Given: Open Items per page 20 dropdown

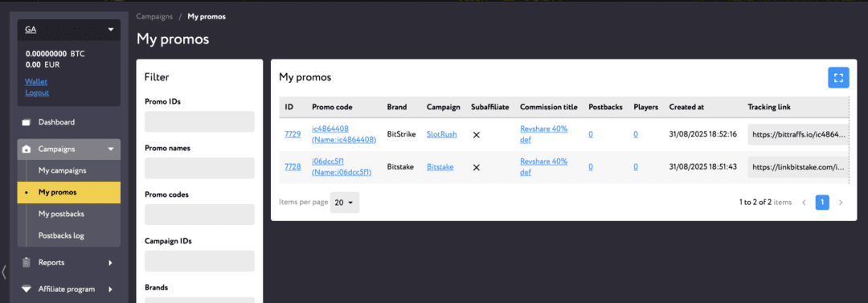Looking at the screenshot, I should pos(345,203).
